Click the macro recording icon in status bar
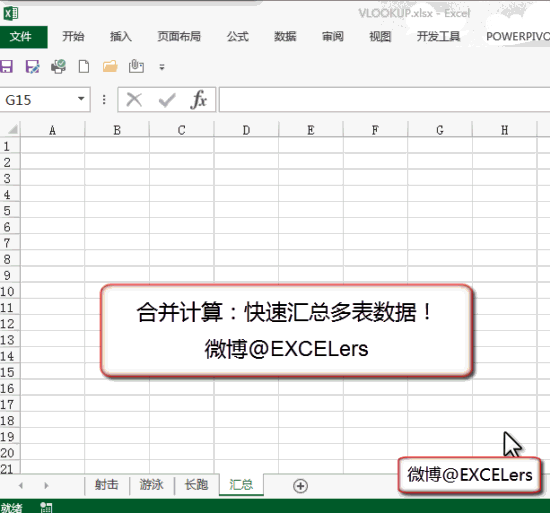This screenshot has width=550, height=513. (46, 507)
